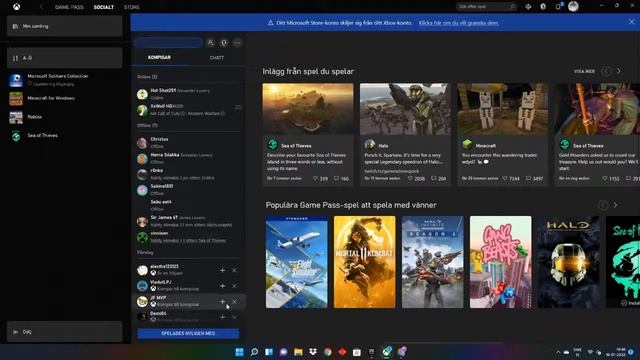This screenshot has width=640, height=360.
Task: Add suggested friend alexthe122023 with the plus
Action: pos(222,270)
